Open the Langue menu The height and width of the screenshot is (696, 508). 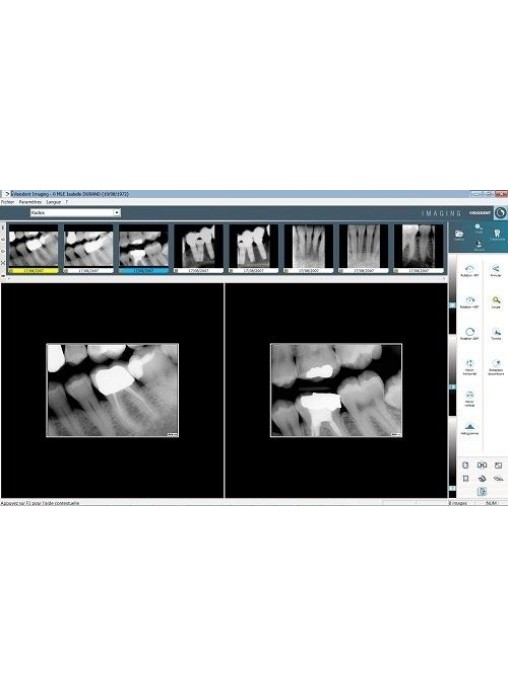click(x=53, y=202)
